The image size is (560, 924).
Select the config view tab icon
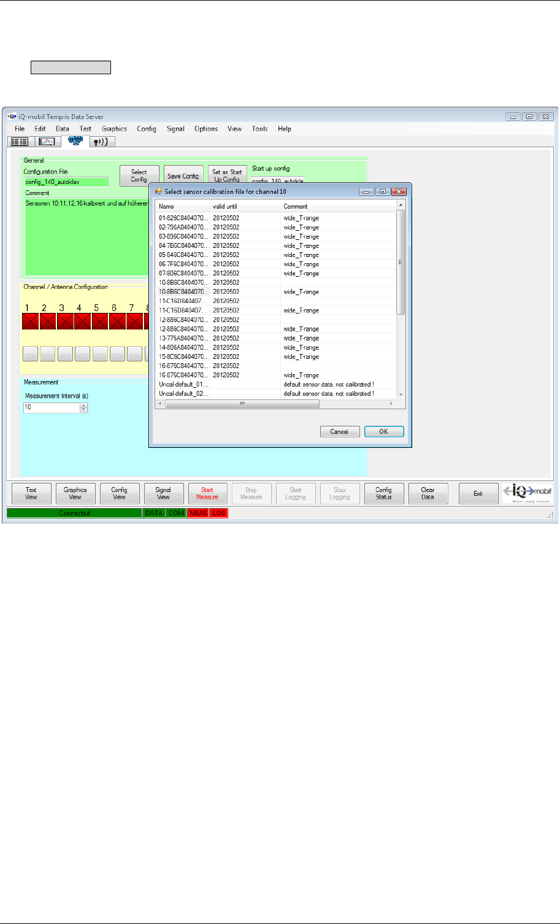75,141
